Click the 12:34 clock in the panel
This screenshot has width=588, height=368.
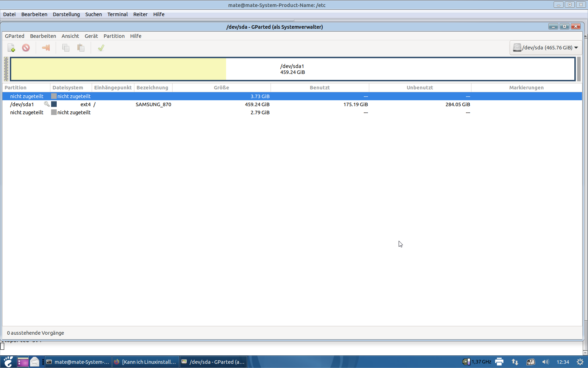click(x=563, y=362)
